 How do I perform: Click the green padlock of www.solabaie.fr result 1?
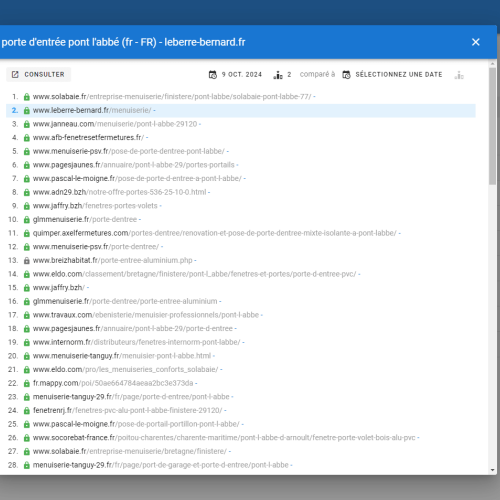point(27,97)
